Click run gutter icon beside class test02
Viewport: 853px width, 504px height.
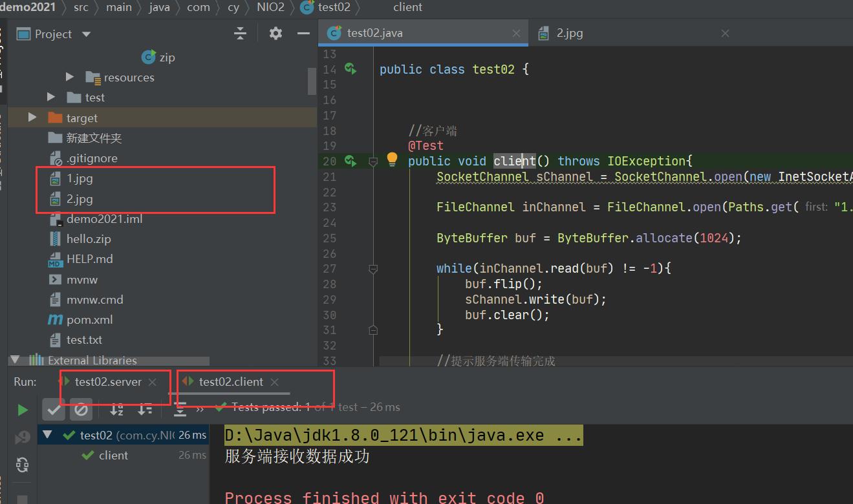click(351, 68)
